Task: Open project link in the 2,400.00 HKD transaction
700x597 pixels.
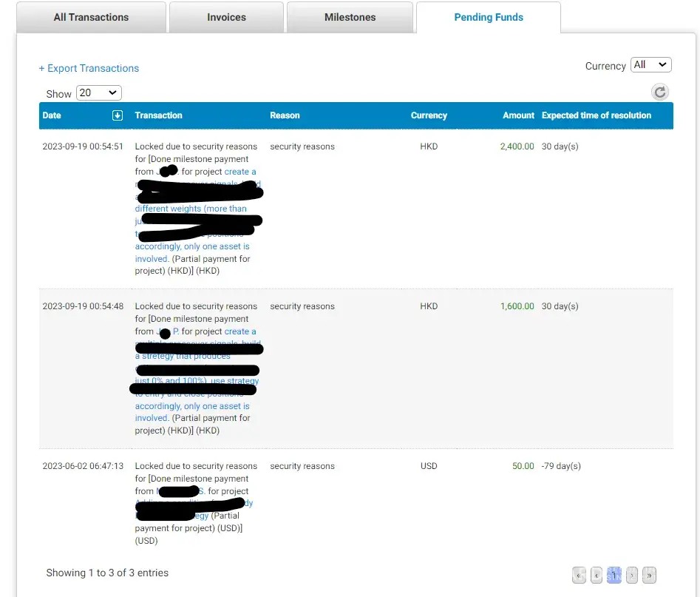Action: (x=239, y=172)
